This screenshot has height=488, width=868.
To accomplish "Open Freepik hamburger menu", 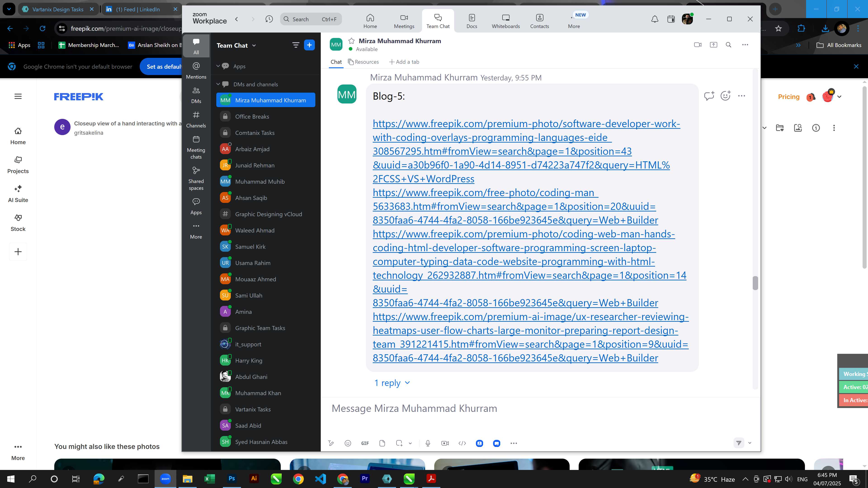I will click(18, 96).
